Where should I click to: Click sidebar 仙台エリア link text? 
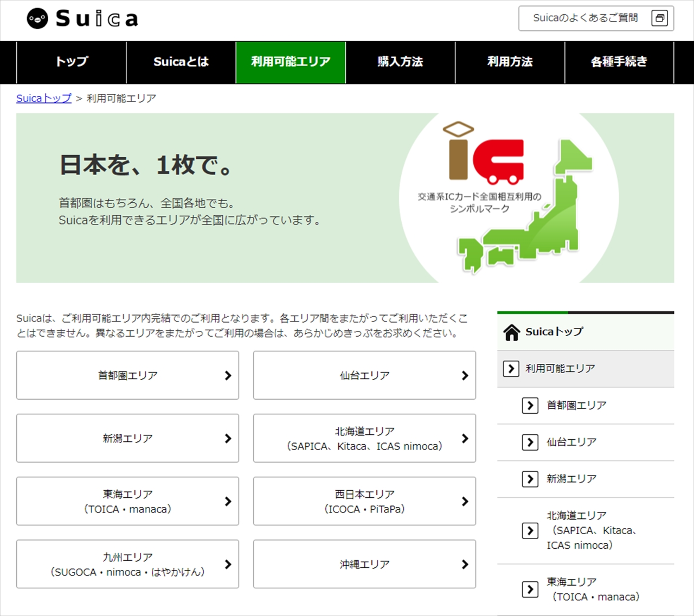[571, 442]
